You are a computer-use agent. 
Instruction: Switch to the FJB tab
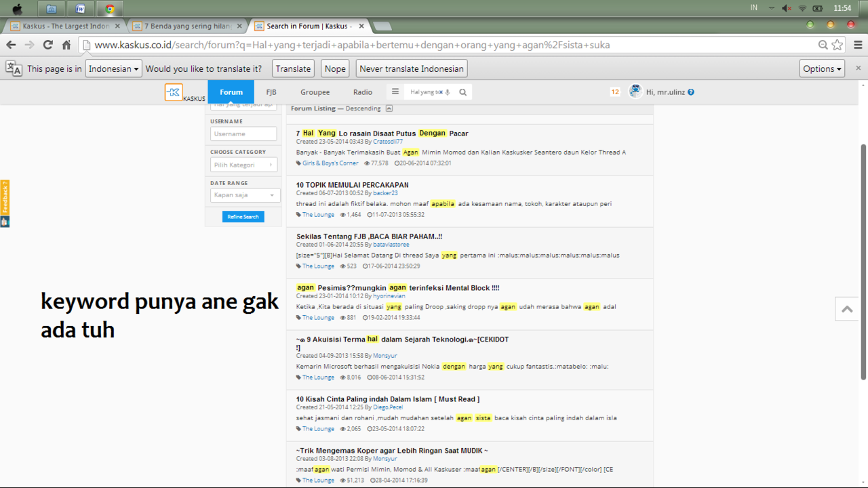point(271,92)
